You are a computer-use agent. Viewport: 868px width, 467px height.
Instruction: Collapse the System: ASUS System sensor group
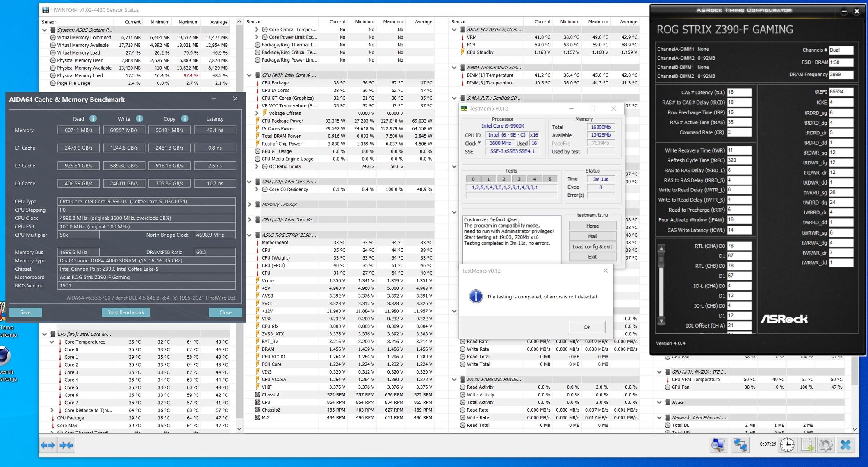coord(44,30)
